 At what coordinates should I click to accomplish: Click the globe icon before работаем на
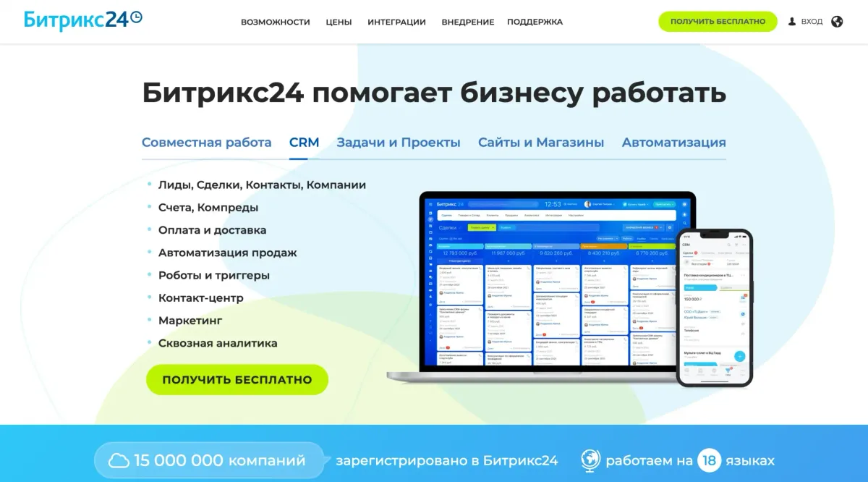pyautogui.click(x=590, y=461)
